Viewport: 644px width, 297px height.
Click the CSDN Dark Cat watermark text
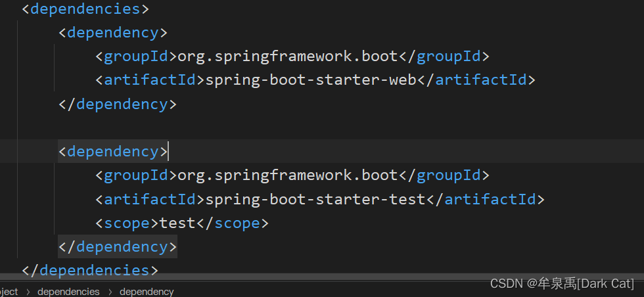[x=562, y=283]
